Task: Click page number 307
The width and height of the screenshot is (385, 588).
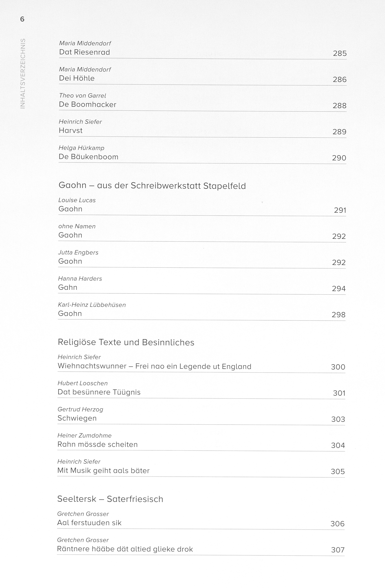Action: [x=338, y=550]
